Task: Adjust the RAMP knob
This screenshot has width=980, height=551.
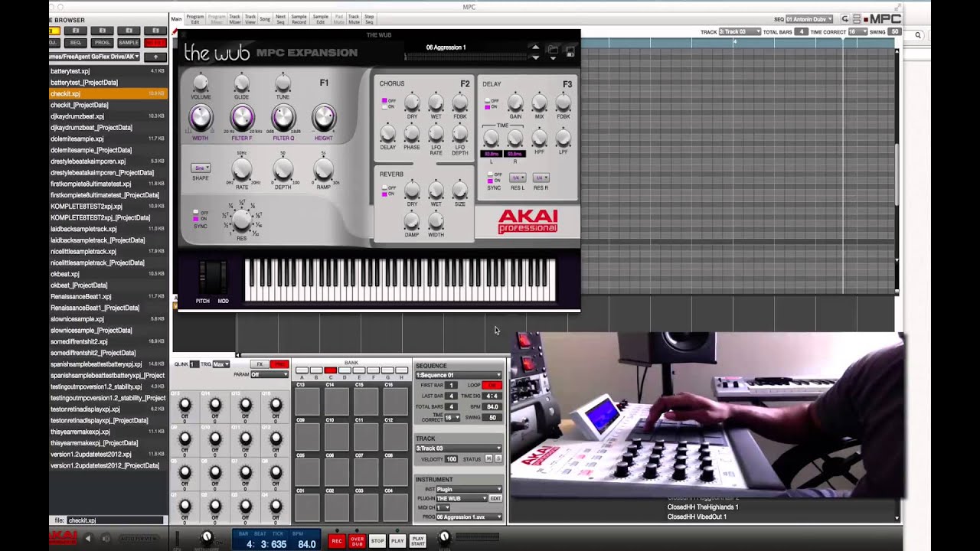Action: (324, 170)
